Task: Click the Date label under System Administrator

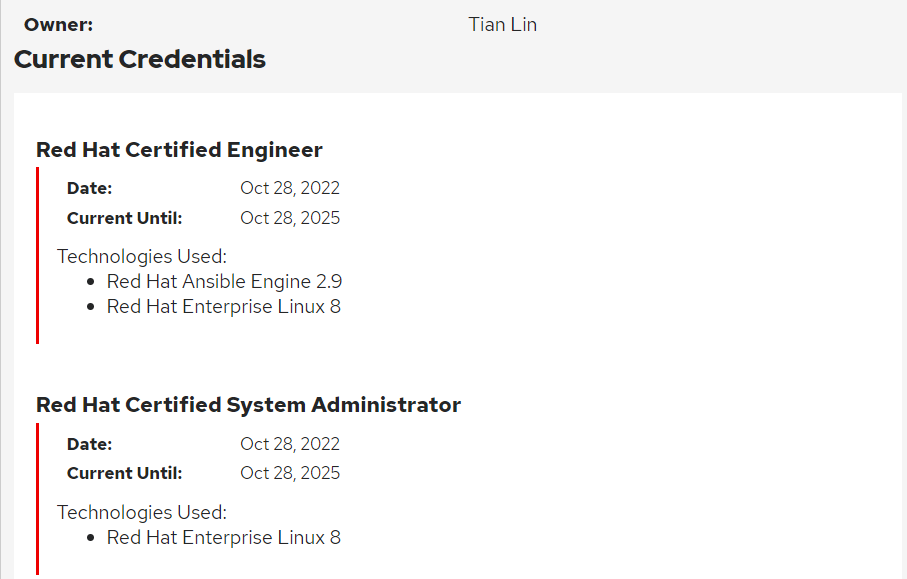Action: (x=90, y=444)
